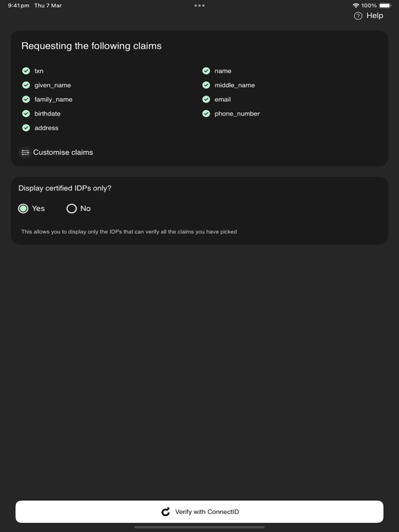Tap the 'middle_name' claim label
The height and width of the screenshot is (532, 399).
pyautogui.click(x=235, y=85)
